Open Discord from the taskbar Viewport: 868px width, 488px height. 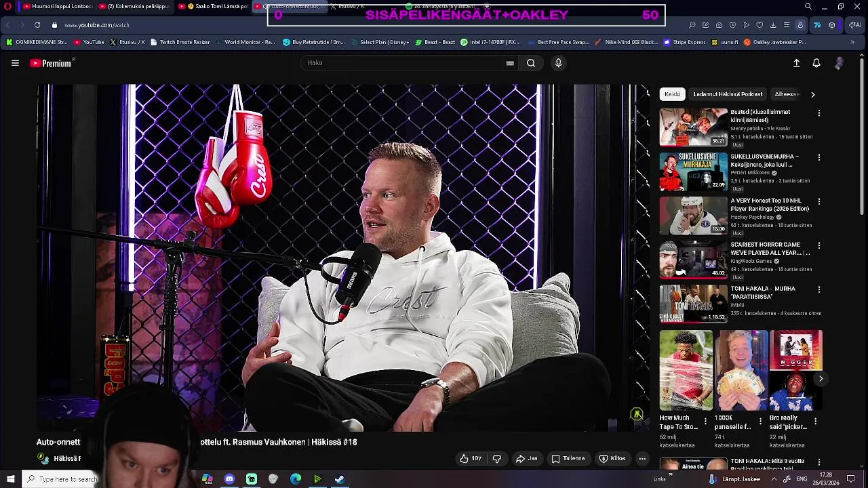[x=229, y=479]
